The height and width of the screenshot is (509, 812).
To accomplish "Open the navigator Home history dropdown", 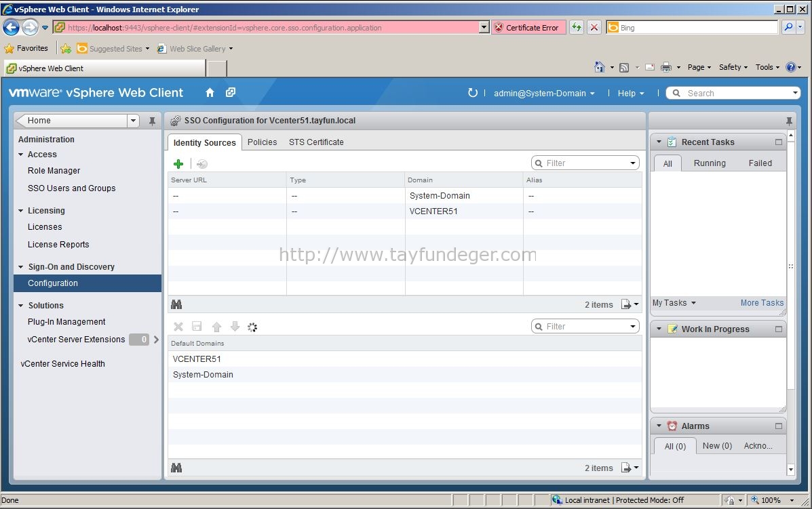I will pyautogui.click(x=133, y=121).
